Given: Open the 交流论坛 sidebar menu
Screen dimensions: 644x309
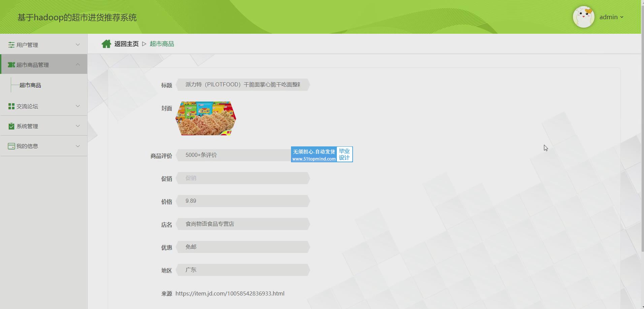Looking at the screenshot, I should (44, 106).
